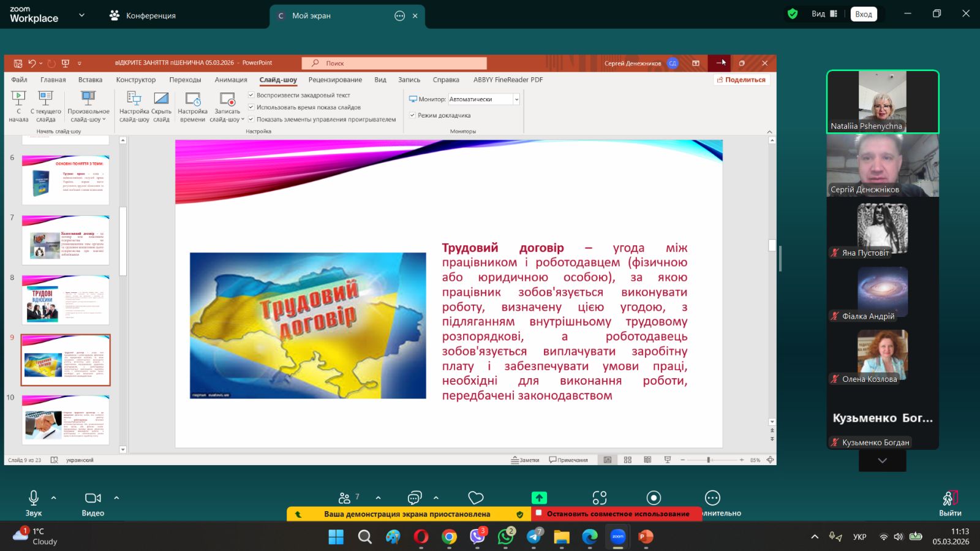Disable Presenter View checkbox
Viewport: 980px width, 551px height.
(412, 115)
